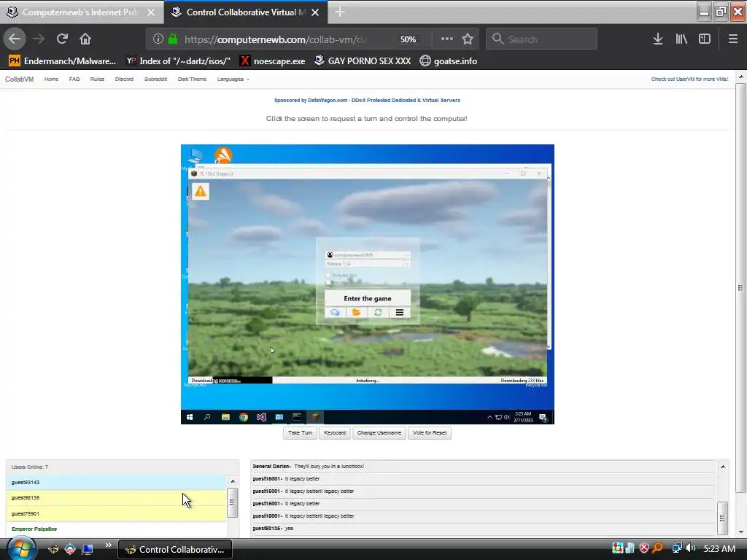Open the VM notification center icon
This screenshot has width=747, height=560.
click(543, 418)
